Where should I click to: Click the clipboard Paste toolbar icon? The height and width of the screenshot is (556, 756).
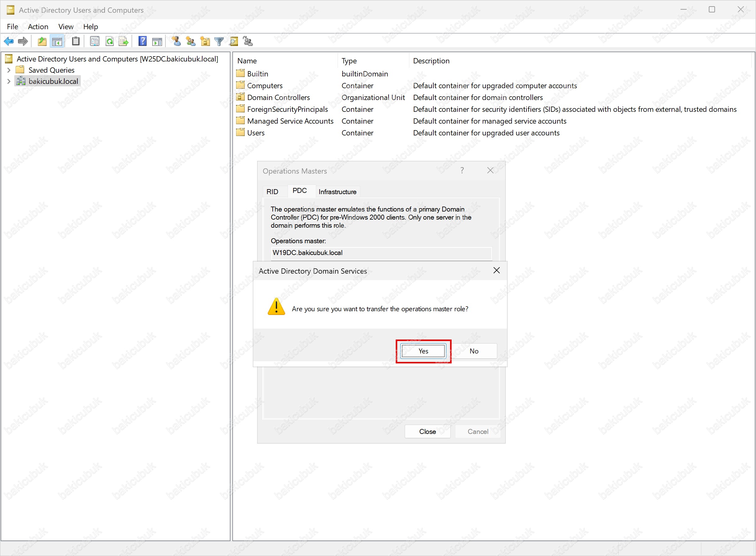[76, 41]
